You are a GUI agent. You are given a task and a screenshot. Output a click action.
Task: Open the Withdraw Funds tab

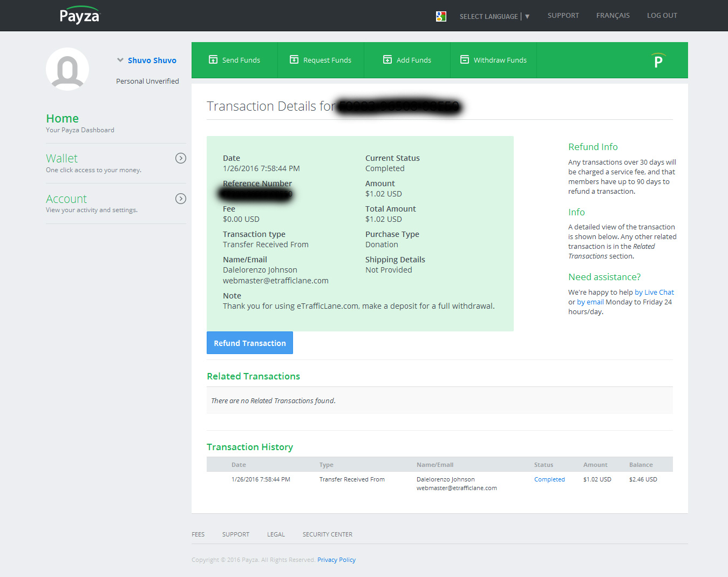pyautogui.click(x=494, y=60)
